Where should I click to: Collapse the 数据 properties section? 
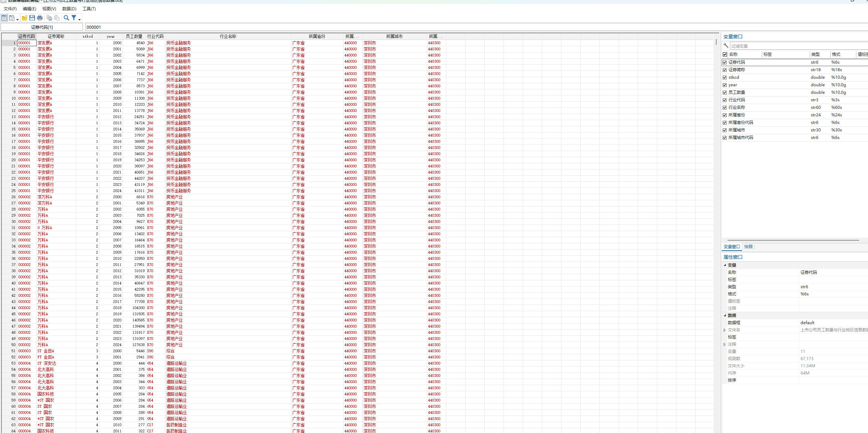(725, 315)
